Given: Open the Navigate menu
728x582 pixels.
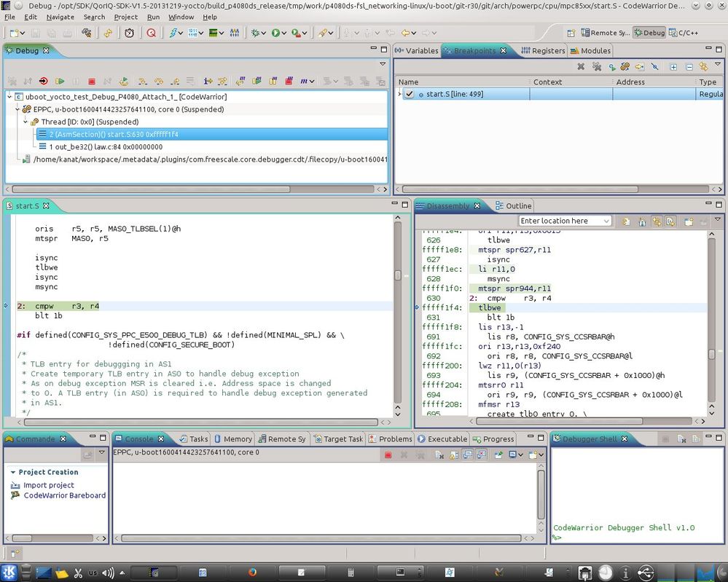Looking at the screenshot, I should 60,17.
